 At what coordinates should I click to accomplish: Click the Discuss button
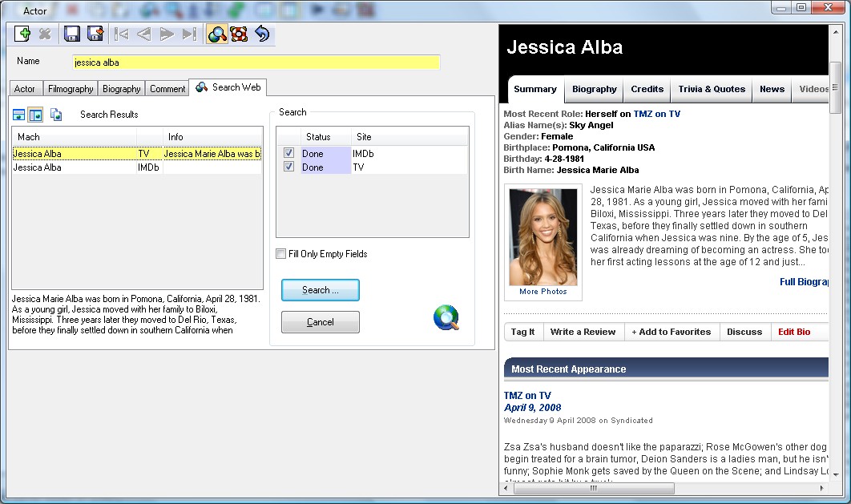pos(744,332)
